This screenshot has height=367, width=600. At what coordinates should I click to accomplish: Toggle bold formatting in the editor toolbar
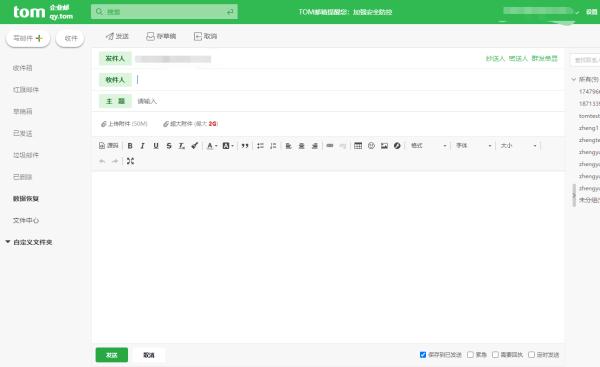pyautogui.click(x=130, y=146)
